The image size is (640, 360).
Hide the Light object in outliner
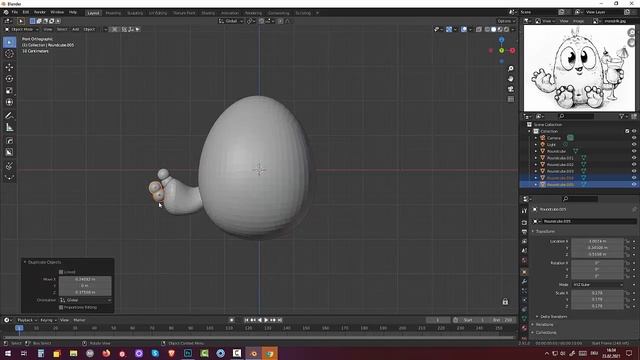pos(634,144)
